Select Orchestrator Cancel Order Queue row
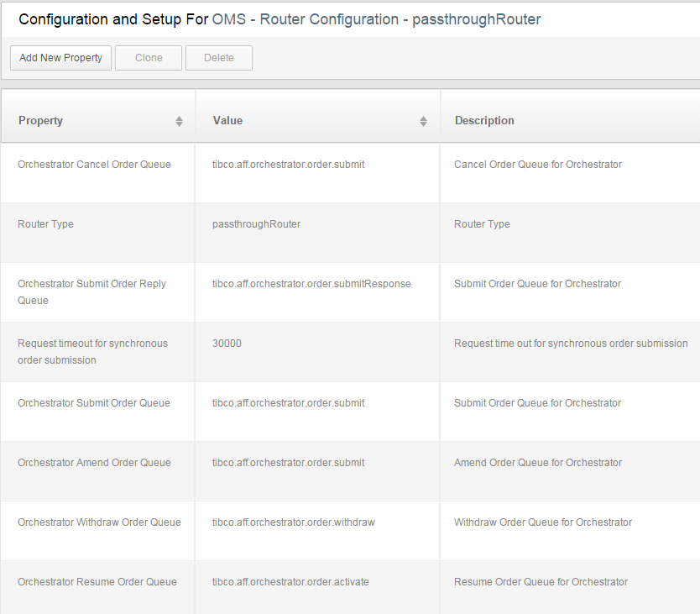This screenshot has height=614, width=700. coord(94,165)
